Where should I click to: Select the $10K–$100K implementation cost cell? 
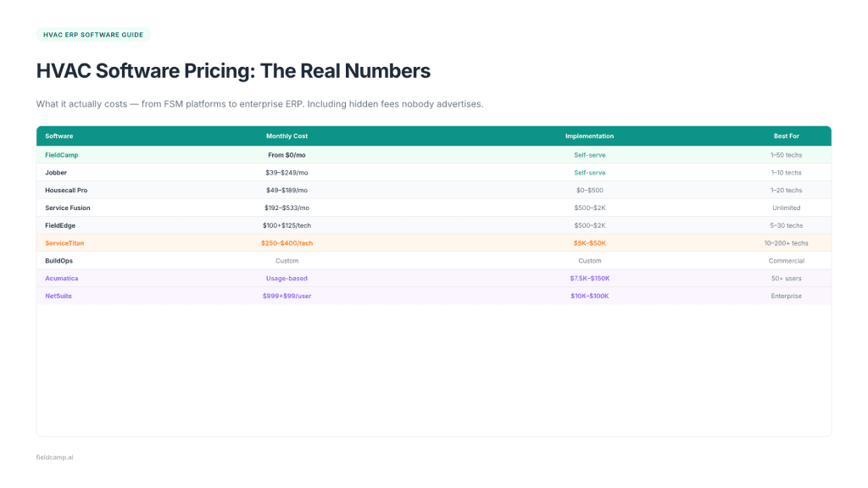(x=590, y=296)
